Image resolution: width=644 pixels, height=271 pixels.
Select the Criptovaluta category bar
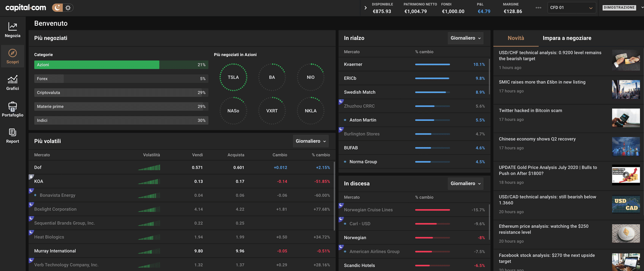point(121,93)
